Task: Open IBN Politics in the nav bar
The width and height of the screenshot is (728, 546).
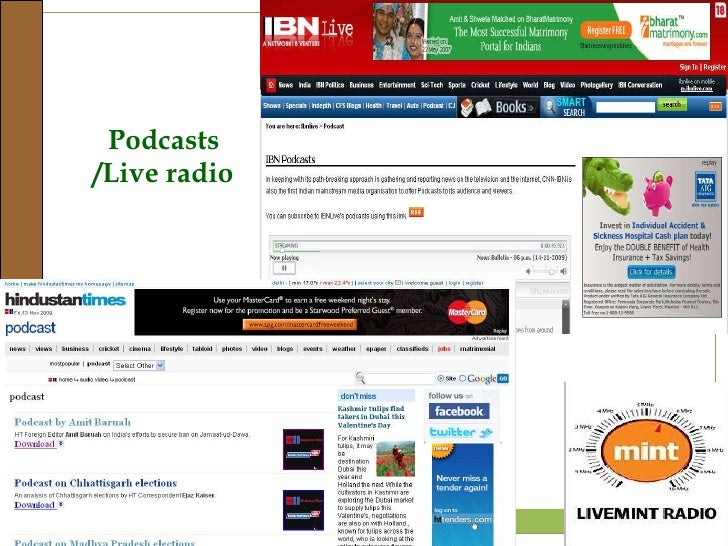Action: tap(330, 85)
